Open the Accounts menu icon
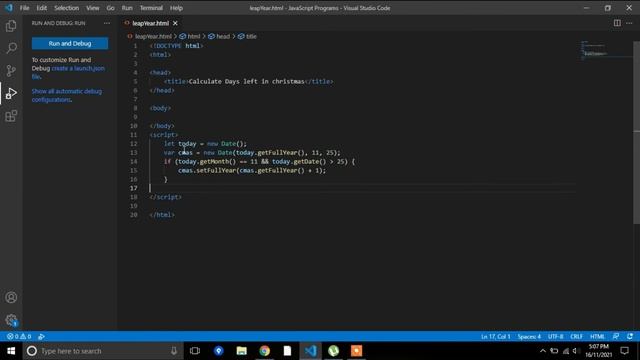This screenshot has width=640, height=360. tap(11, 297)
